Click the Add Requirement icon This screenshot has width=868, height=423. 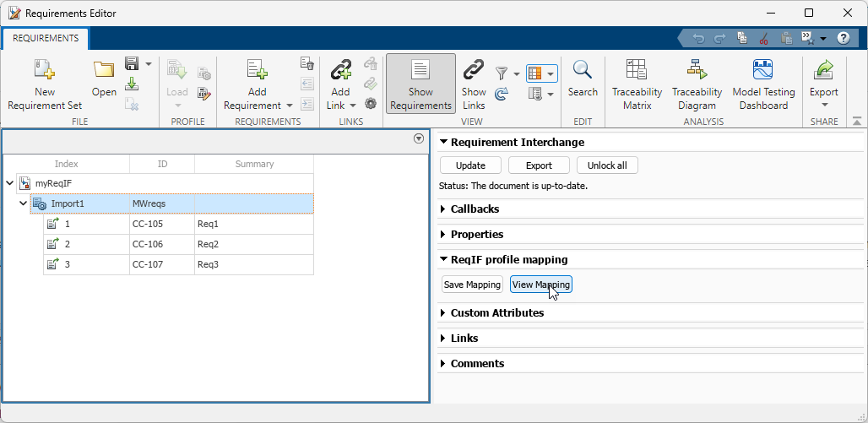tap(257, 72)
